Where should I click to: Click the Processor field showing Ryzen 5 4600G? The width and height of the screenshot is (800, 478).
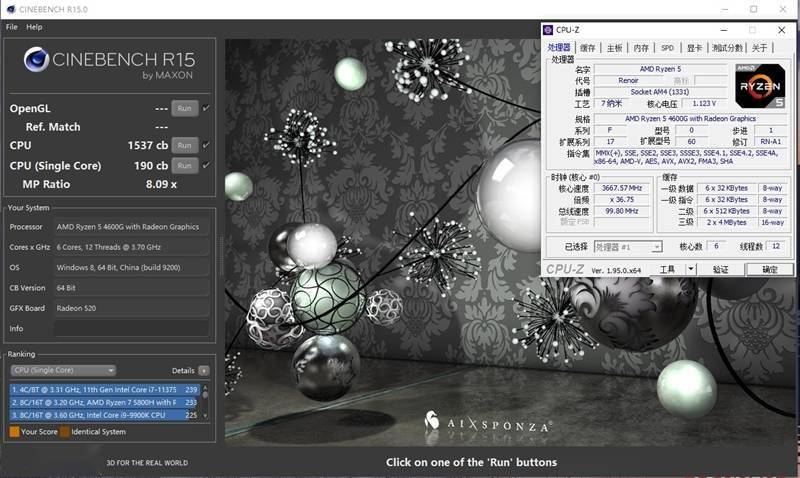click(x=132, y=227)
